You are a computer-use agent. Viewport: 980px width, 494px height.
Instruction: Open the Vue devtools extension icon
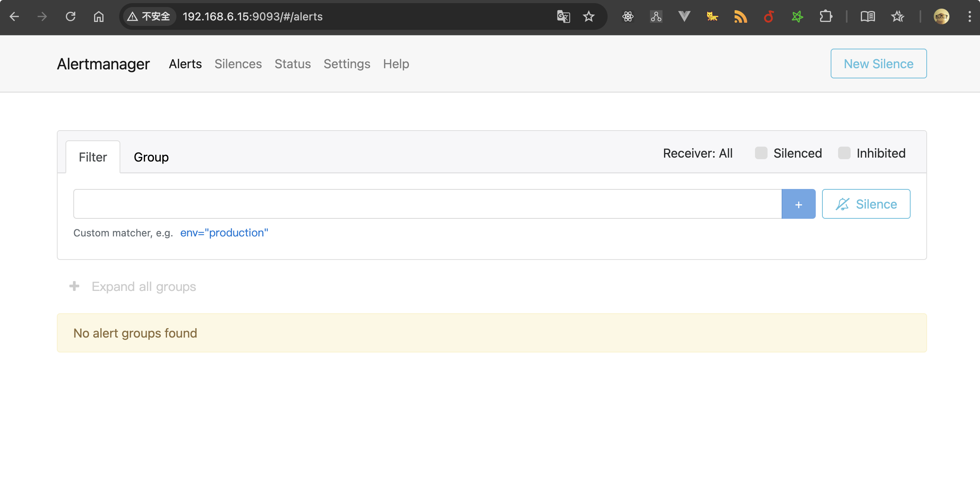pos(684,16)
